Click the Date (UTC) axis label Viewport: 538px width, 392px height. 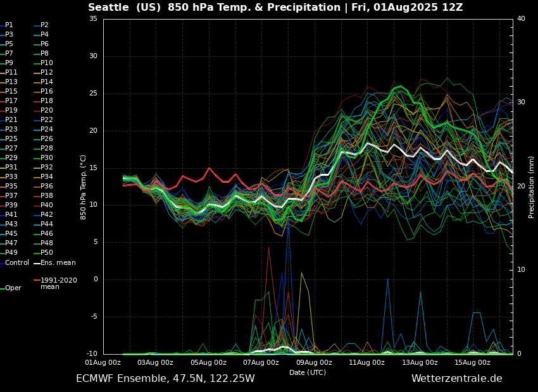pyautogui.click(x=308, y=373)
